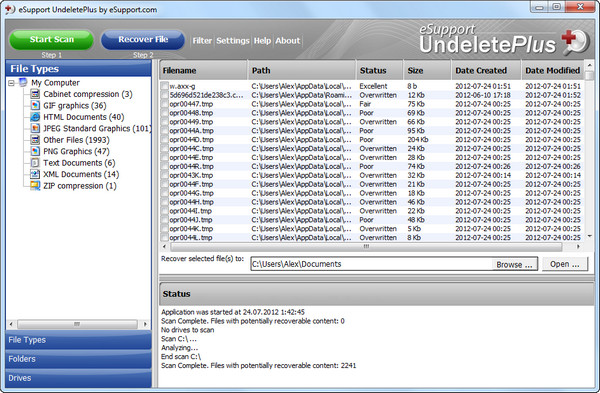Image resolution: width=600 pixels, height=393 pixels.
Task: Select the 5d696d521de238c3.c... file row
Action: click(372, 95)
